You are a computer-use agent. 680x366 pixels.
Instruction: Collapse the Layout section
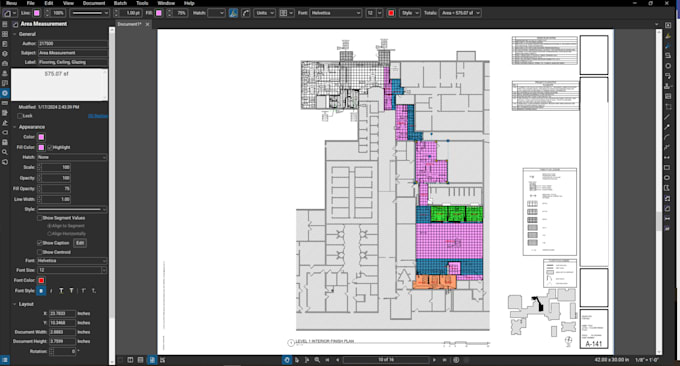(x=15, y=304)
